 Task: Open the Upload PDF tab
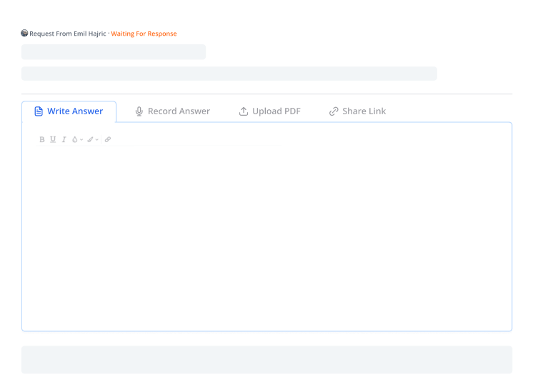coord(270,111)
